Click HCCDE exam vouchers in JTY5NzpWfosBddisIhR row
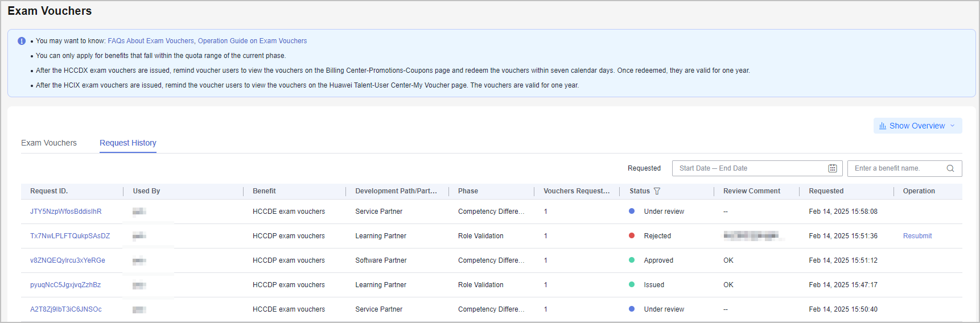Viewport: 980px width, 323px height. tap(289, 212)
